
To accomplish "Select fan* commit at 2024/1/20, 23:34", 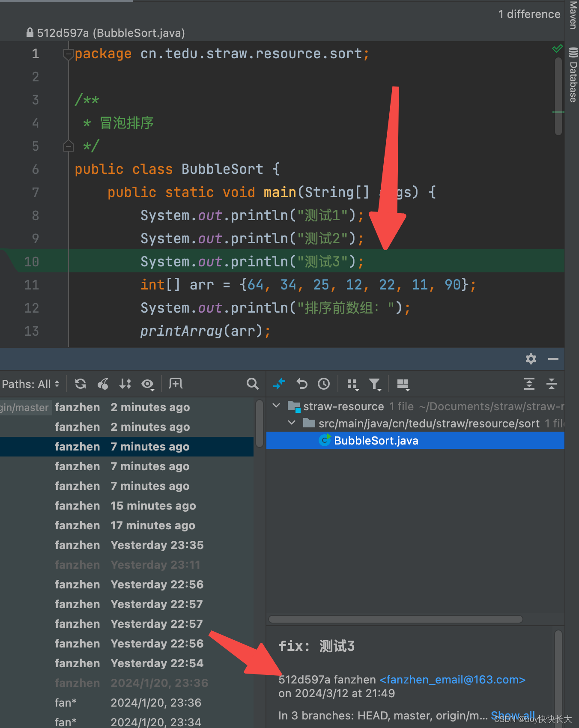I will [127, 722].
